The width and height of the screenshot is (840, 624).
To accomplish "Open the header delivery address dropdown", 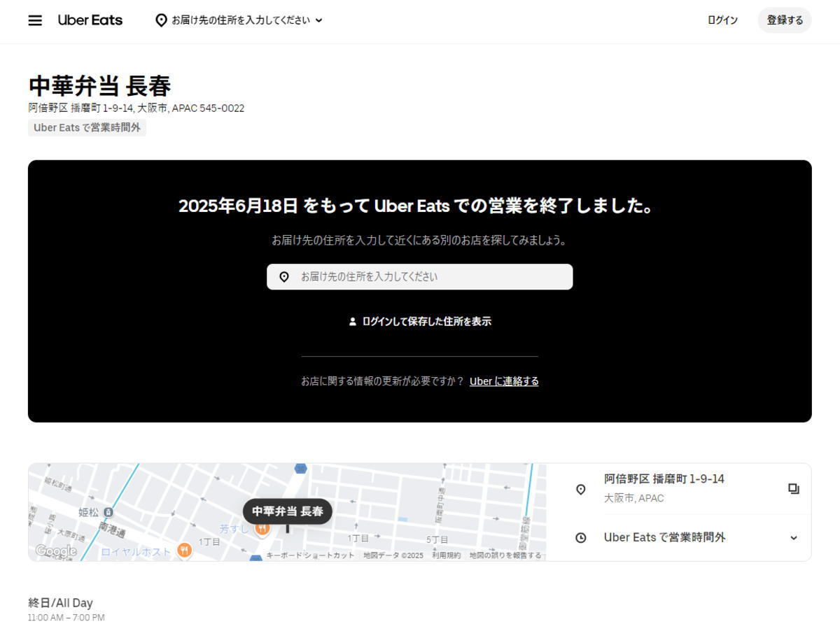I will [x=239, y=20].
